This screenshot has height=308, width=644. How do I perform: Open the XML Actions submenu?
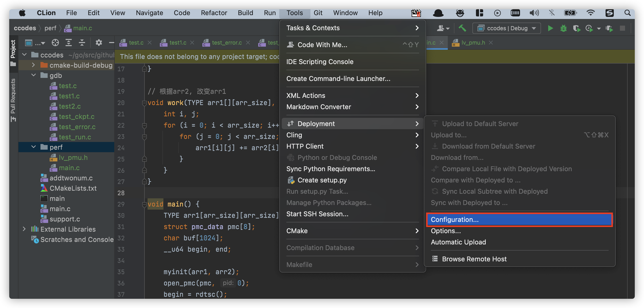click(352, 96)
